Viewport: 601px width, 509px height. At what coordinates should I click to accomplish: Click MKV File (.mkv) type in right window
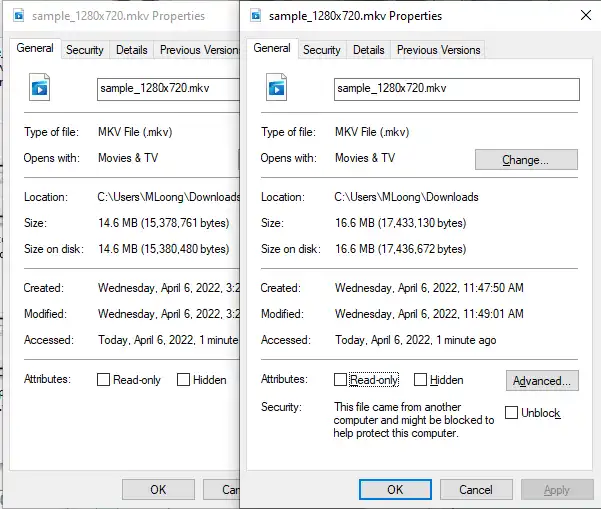372,132
